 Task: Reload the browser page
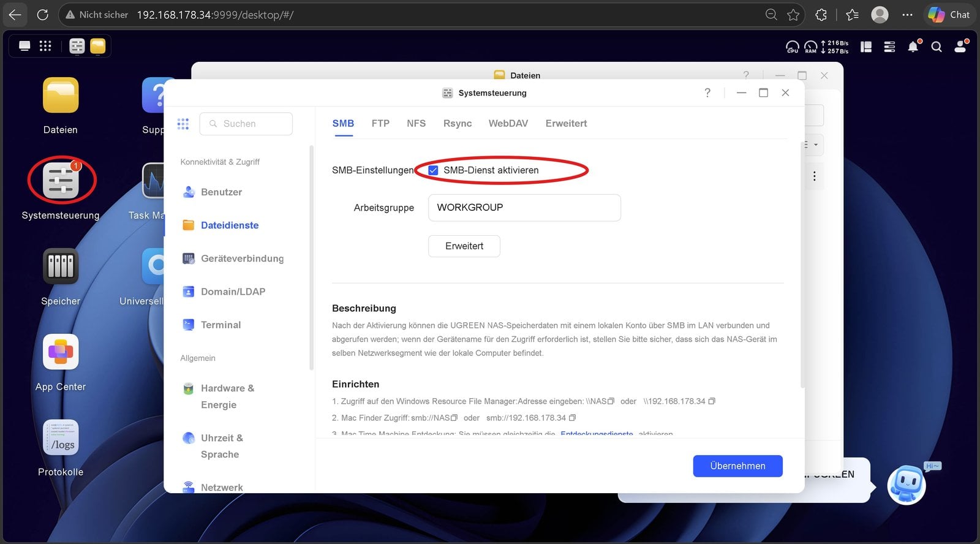pos(42,15)
